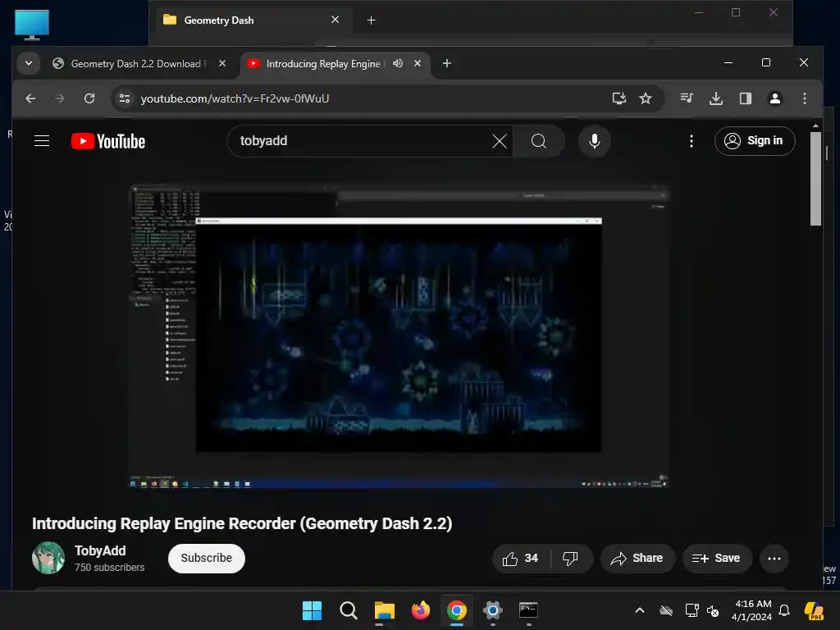Show hidden system tray icons
The height and width of the screenshot is (630, 840).
[640, 610]
